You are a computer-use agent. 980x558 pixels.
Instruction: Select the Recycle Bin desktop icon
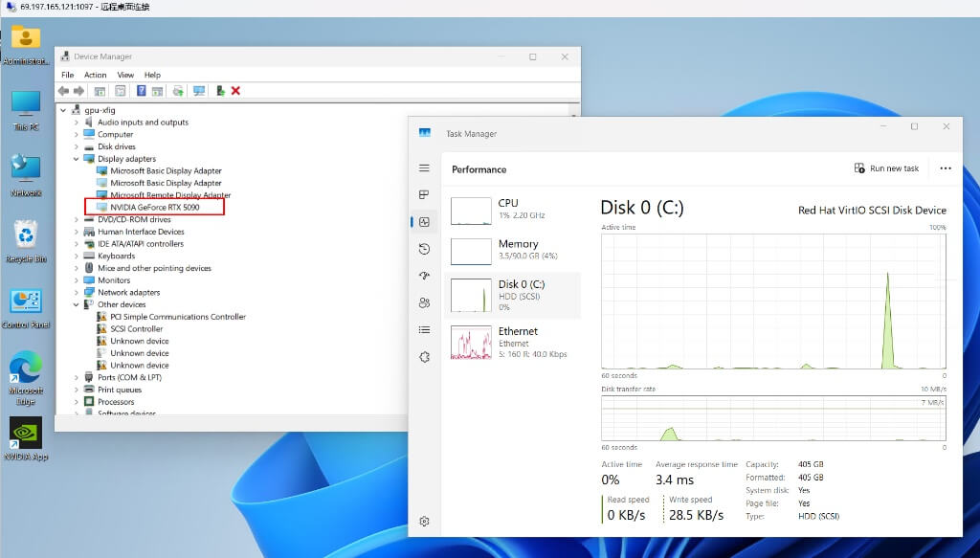click(x=26, y=241)
